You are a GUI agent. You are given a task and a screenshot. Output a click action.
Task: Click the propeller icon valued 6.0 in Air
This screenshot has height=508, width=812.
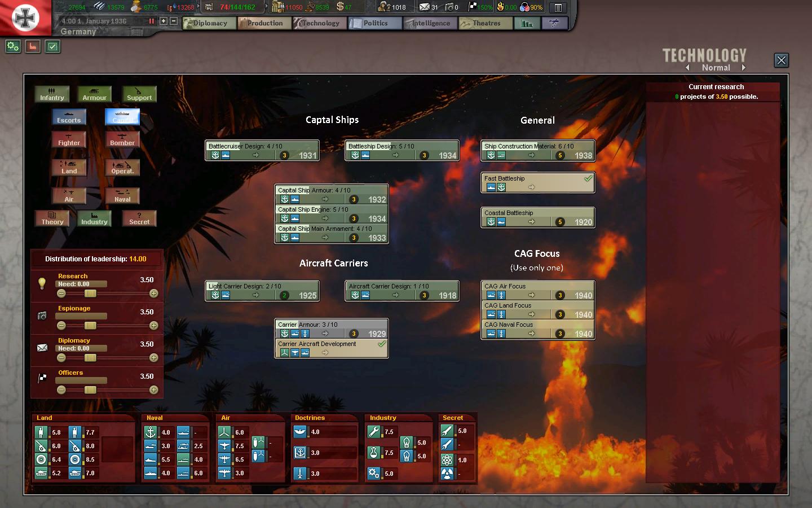pyautogui.click(x=224, y=432)
